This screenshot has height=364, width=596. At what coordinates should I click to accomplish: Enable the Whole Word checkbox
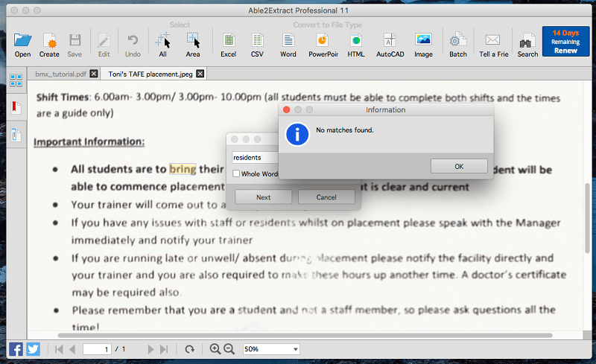[x=236, y=173]
